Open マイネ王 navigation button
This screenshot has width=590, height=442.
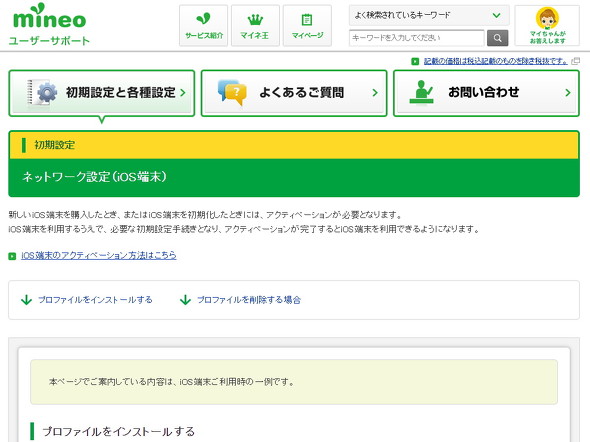click(x=255, y=26)
